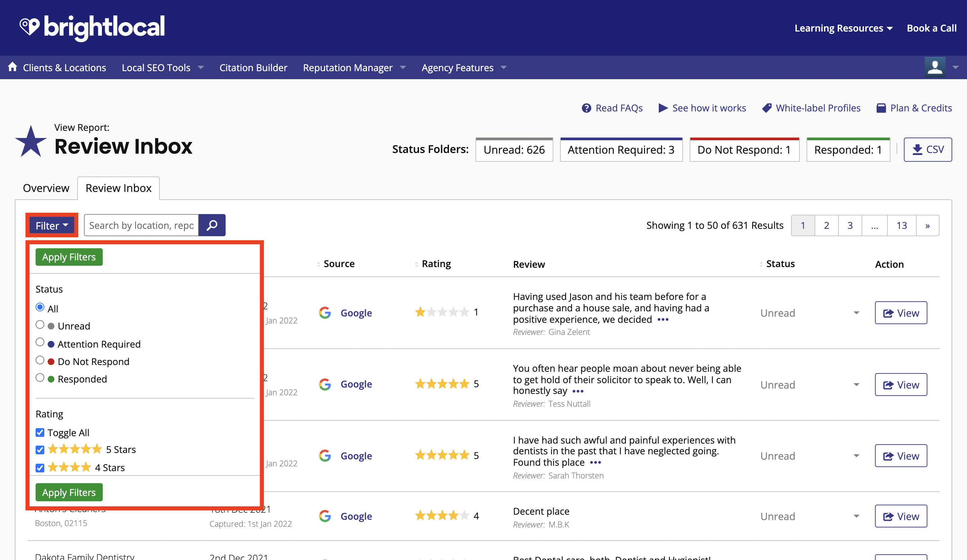The height and width of the screenshot is (560, 967).
Task: Open the user avatar profile icon
Action: [935, 67]
